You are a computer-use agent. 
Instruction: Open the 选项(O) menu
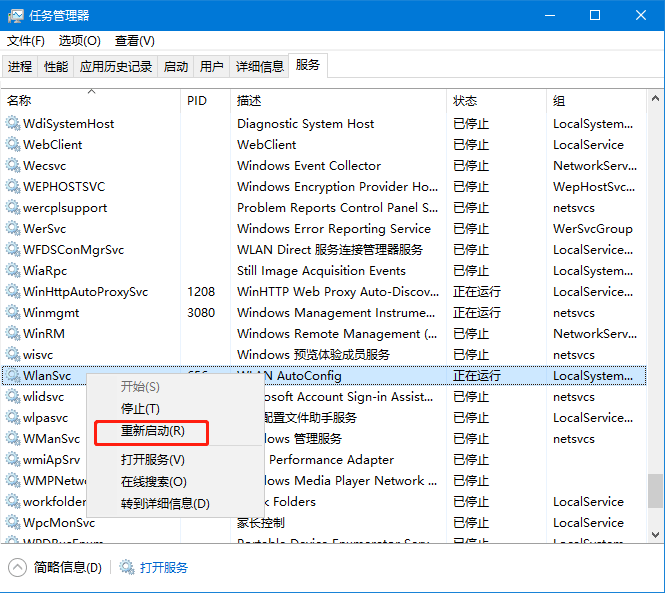[x=80, y=41]
